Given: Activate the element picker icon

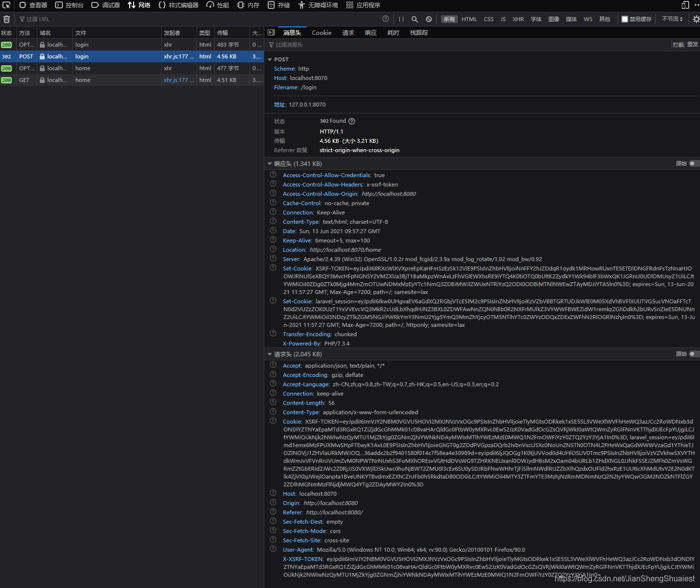Looking at the screenshot, I should pyautogui.click(x=6, y=5).
